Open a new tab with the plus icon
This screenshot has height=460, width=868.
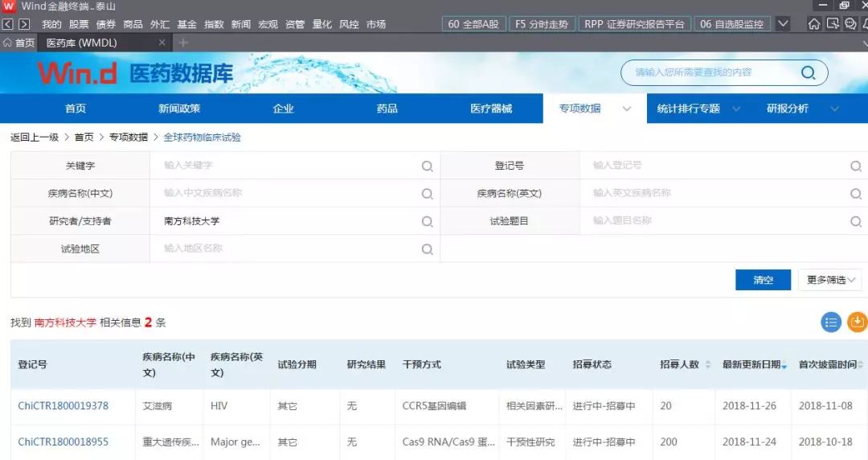(183, 43)
